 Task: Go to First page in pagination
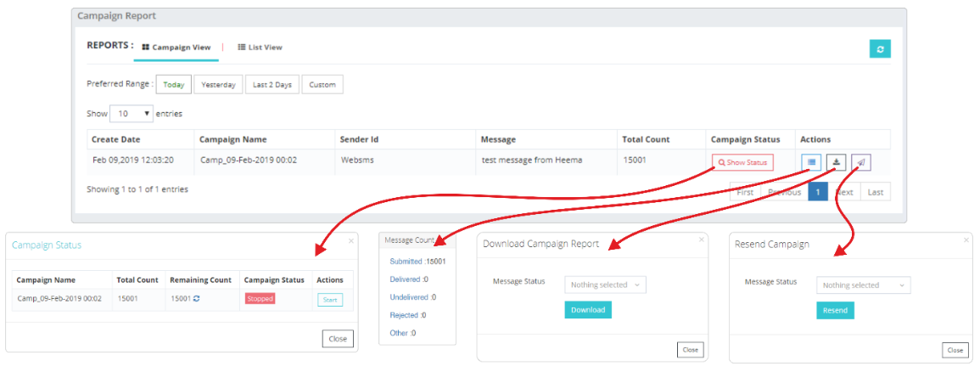tap(745, 192)
